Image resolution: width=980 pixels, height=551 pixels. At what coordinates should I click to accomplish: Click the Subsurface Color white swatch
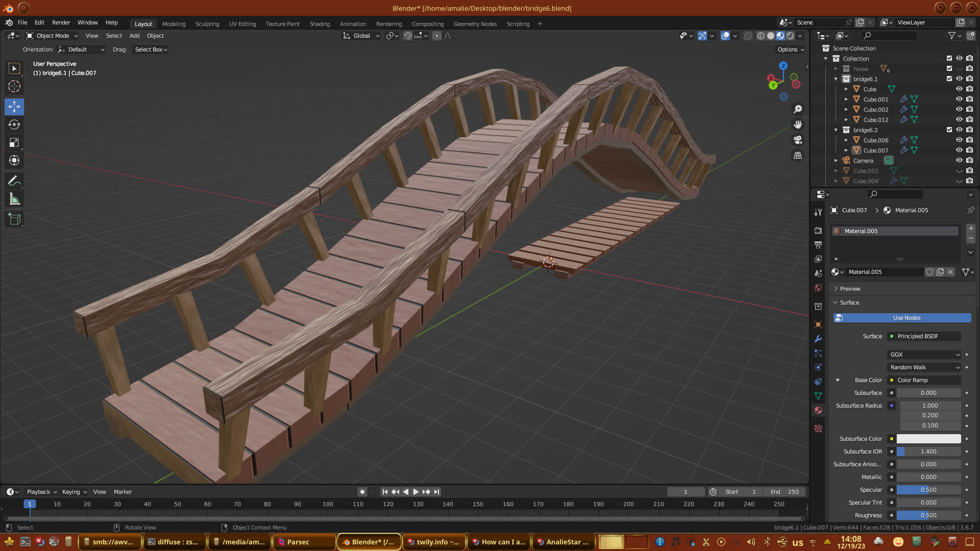(x=928, y=439)
